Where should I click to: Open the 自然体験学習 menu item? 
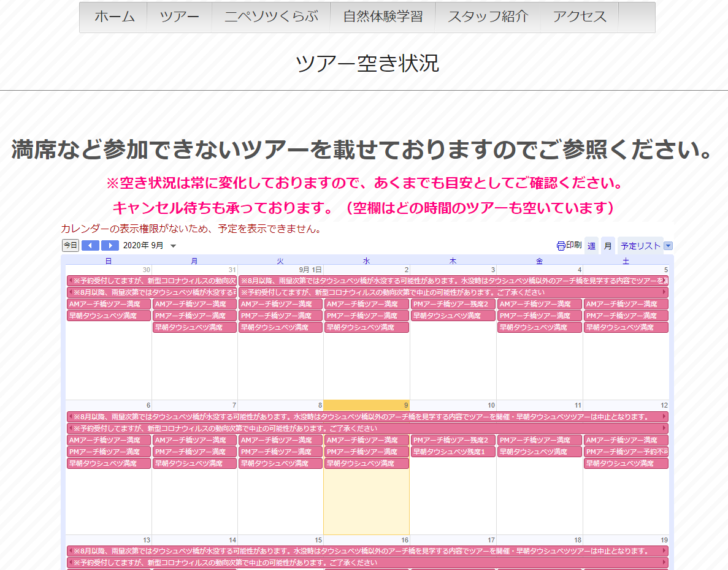point(383,17)
